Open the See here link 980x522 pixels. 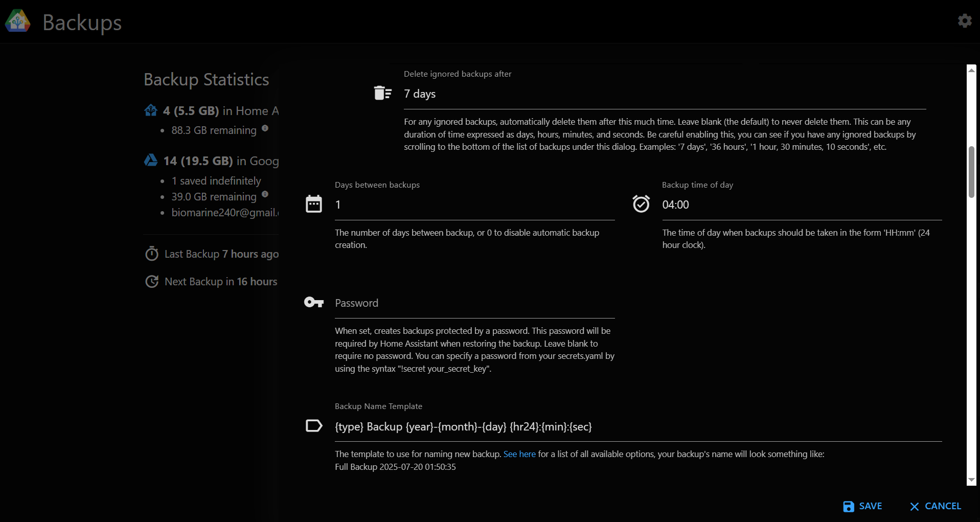[x=519, y=454]
